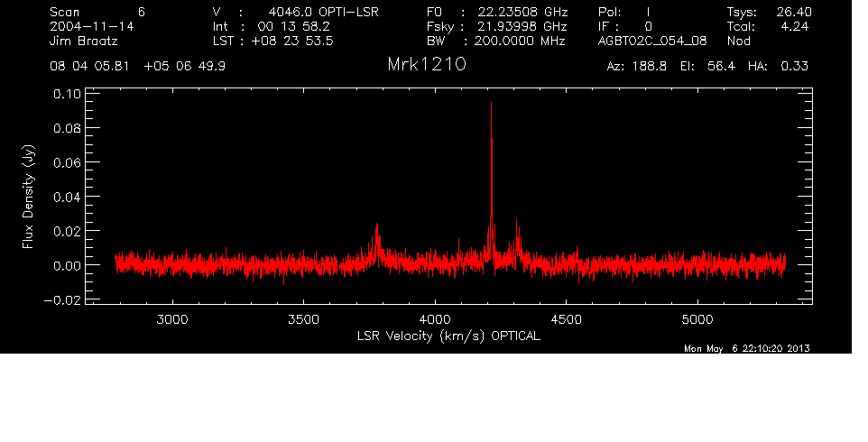Click the y-axis tick label 0.06
The width and height of the screenshot is (868, 442).
(67, 162)
